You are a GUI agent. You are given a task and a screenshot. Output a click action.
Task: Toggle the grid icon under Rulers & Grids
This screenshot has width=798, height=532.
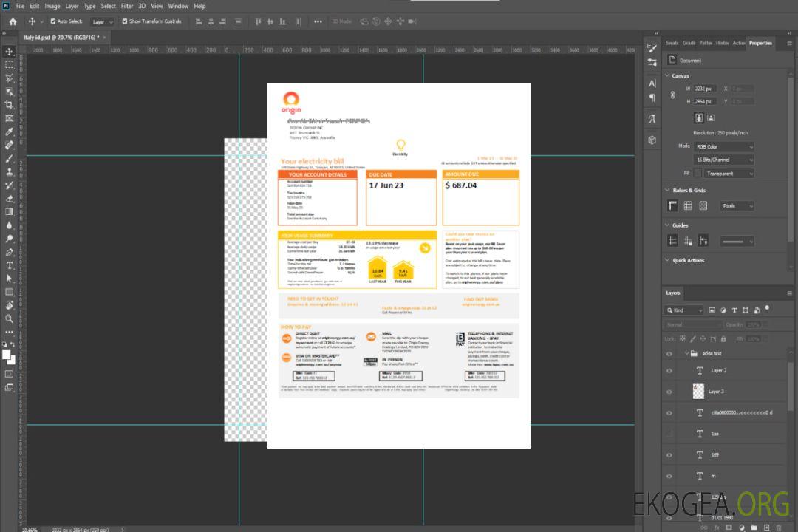[x=688, y=206]
